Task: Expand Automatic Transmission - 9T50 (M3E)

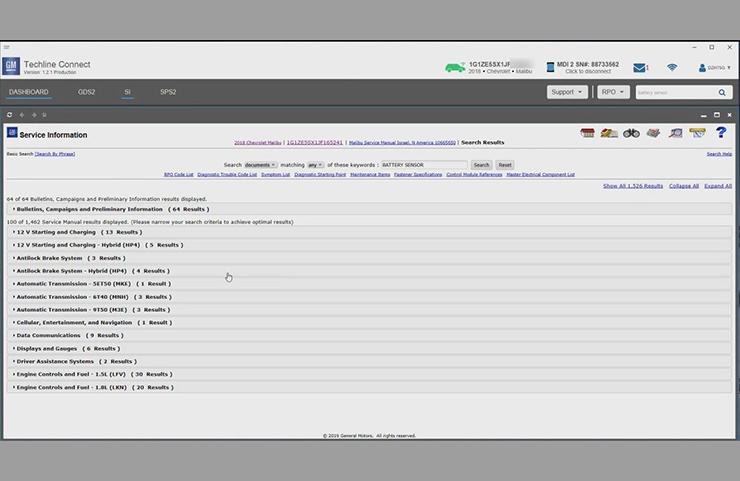Action: click(369, 310)
